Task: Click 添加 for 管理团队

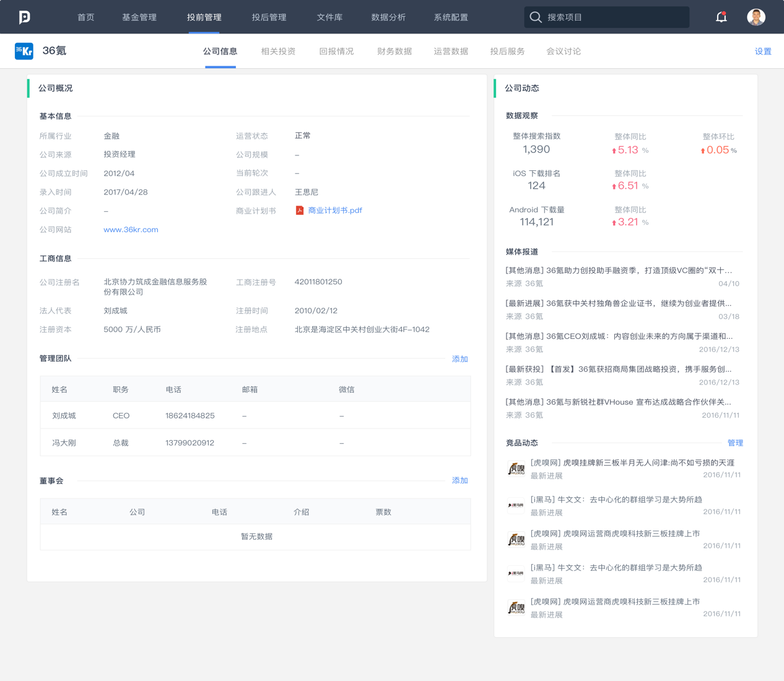Action: [460, 359]
